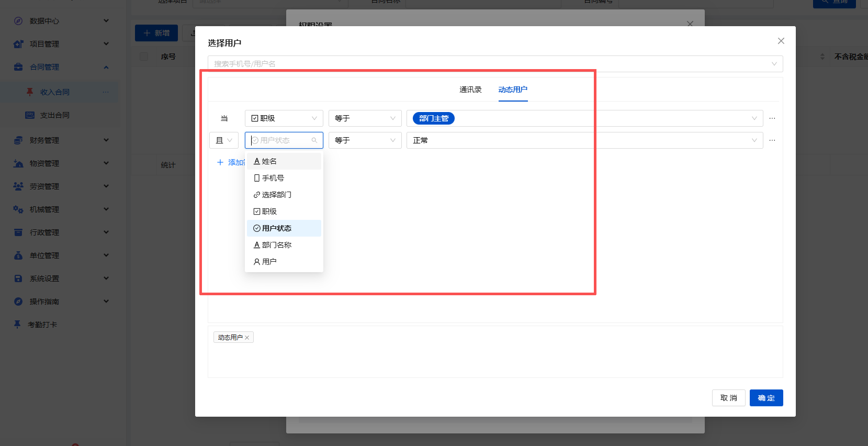Expand the 物资管理 menu
The width and height of the screenshot is (868, 446).
click(x=106, y=163)
